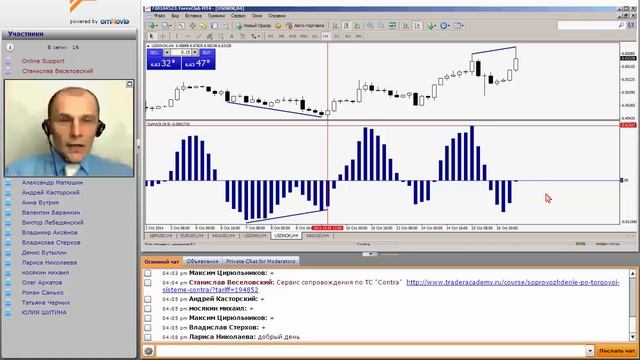Open the traderacademy.ru link in chat
The height and width of the screenshot is (360, 640).
pos(513,282)
